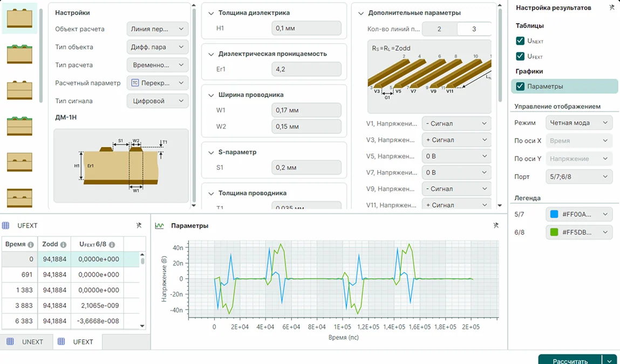Switch to the UNEXT bottom tab
The width and height of the screenshot is (620, 364).
tap(26, 342)
